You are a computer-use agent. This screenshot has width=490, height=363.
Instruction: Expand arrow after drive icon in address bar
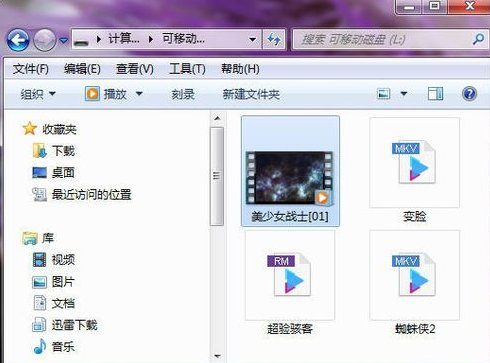click(x=98, y=40)
